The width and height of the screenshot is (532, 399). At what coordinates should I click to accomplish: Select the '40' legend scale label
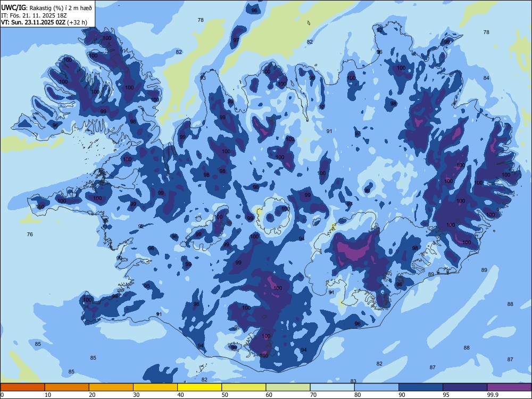pos(180,395)
